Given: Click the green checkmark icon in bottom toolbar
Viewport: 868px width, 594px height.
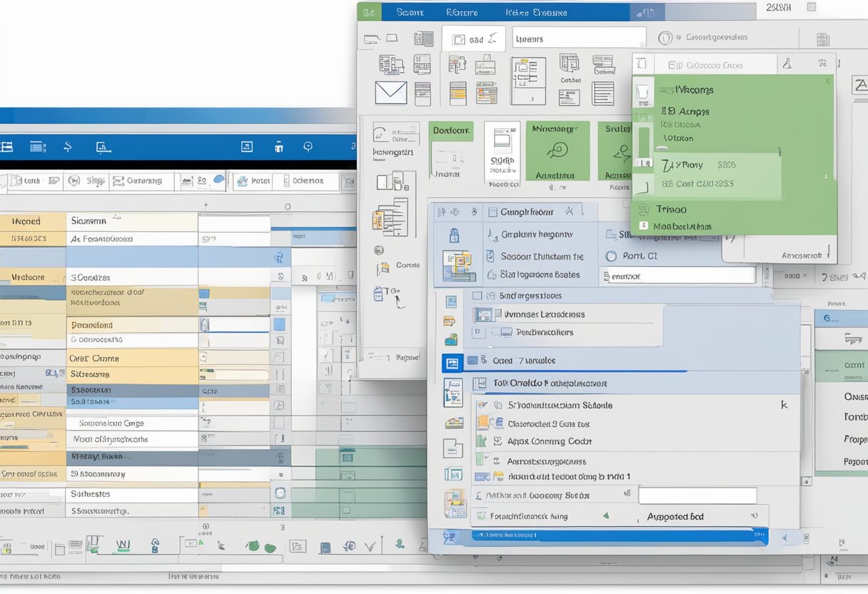Looking at the screenshot, I should click(x=370, y=546).
